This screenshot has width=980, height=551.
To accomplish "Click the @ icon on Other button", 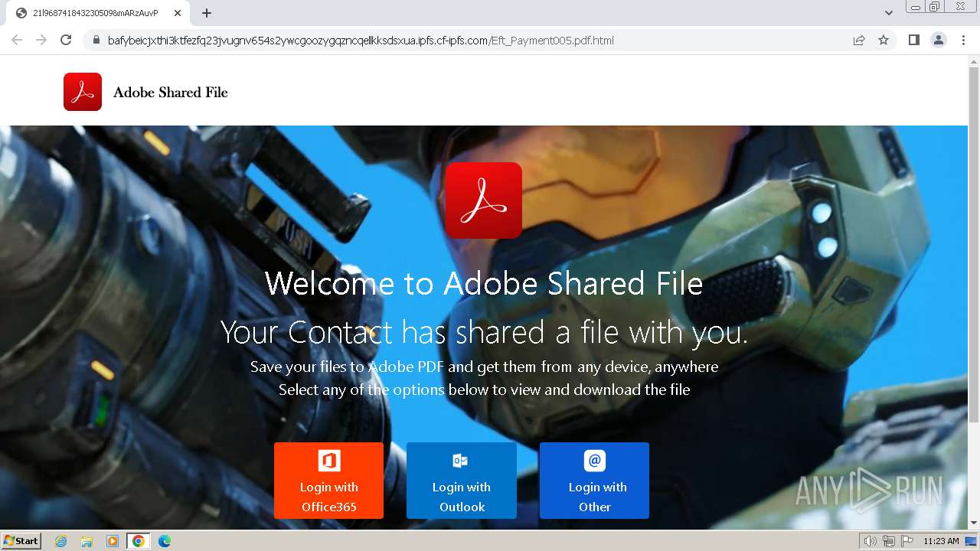I will tap(595, 461).
